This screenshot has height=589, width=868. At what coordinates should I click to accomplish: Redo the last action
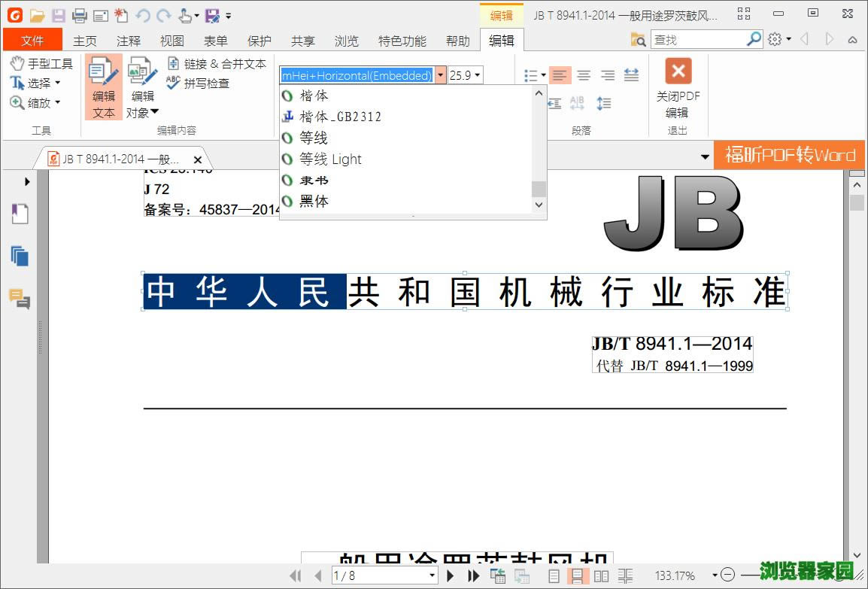click(x=163, y=15)
